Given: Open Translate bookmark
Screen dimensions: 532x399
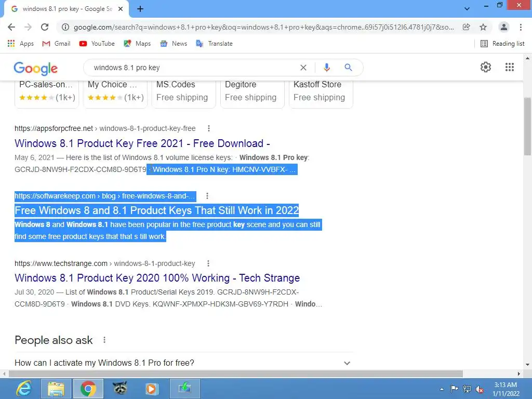Looking at the screenshot, I should [x=215, y=44].
